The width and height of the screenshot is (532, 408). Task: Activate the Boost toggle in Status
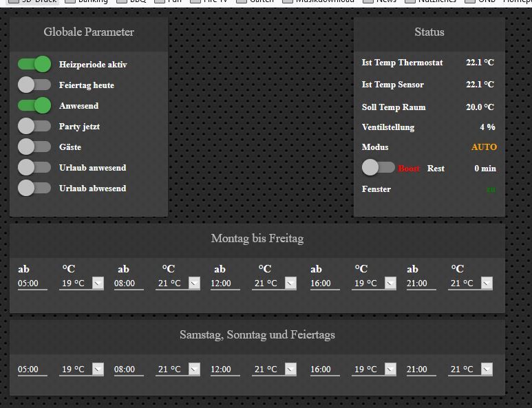coord(379,168)
